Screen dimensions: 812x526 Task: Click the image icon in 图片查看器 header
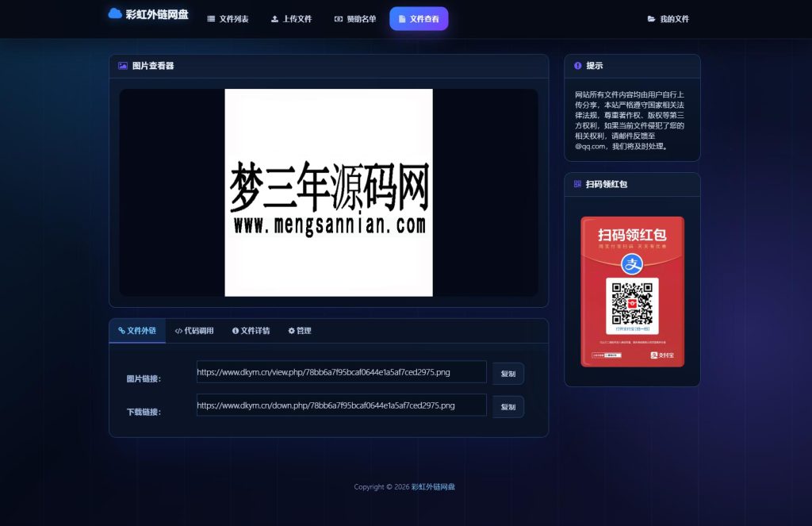point(123,66)
